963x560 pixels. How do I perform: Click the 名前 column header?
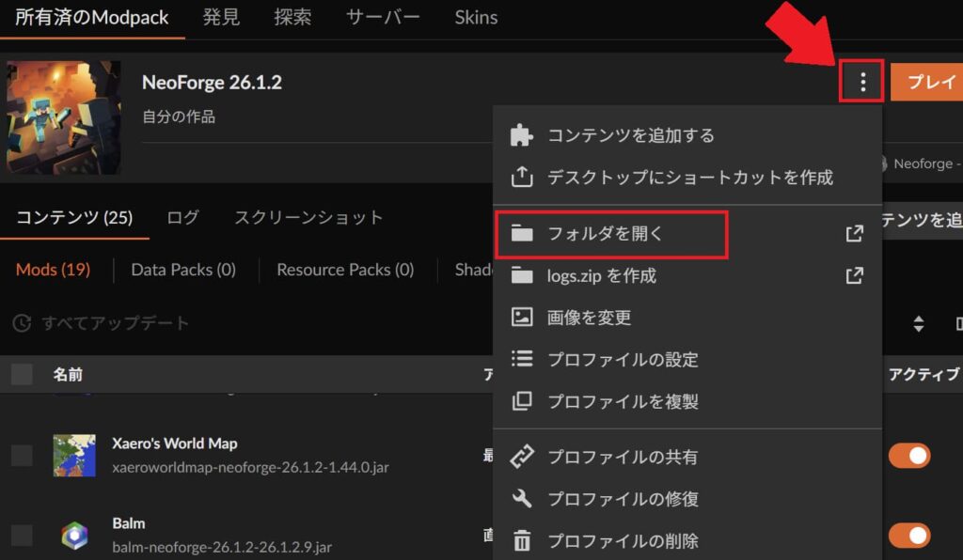(68, 374)
